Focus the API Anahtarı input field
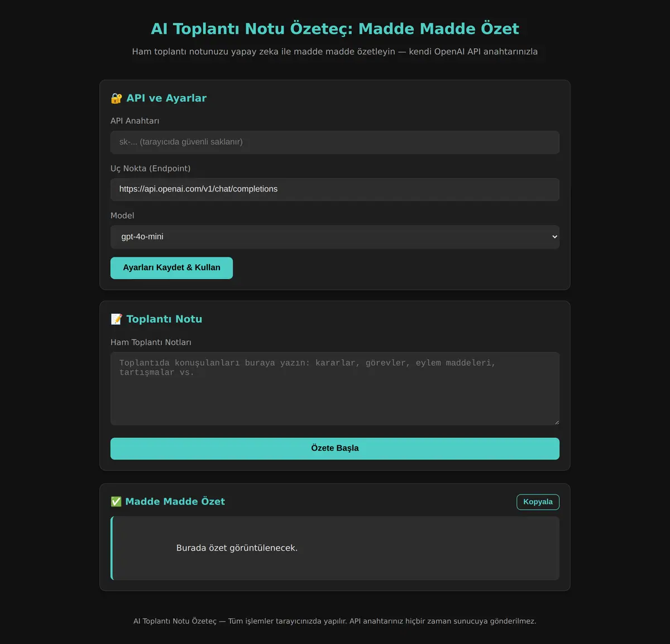Image resolution: width=670 pixels, height=644 pixels. click(335, 142)
